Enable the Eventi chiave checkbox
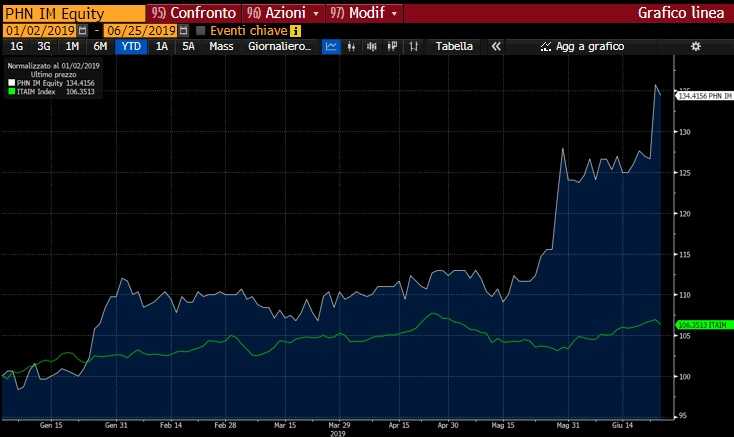The image size is (734, 437). (201, 31)
